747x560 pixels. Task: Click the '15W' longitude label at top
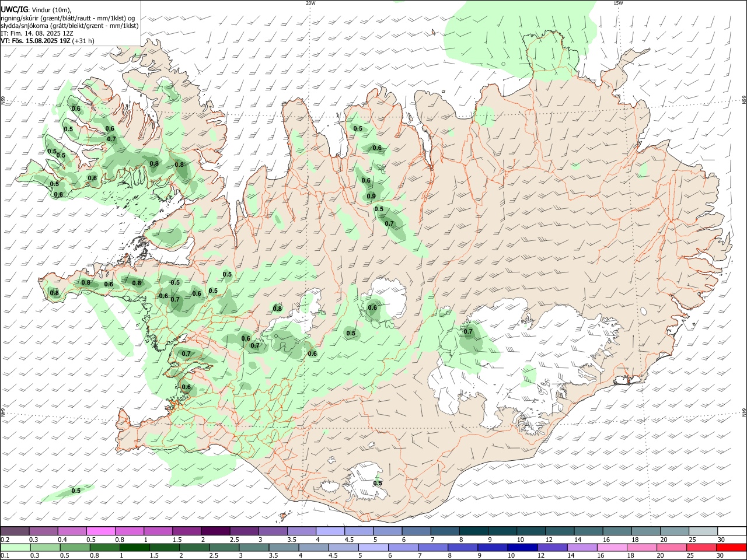click(x=618, y=3)
